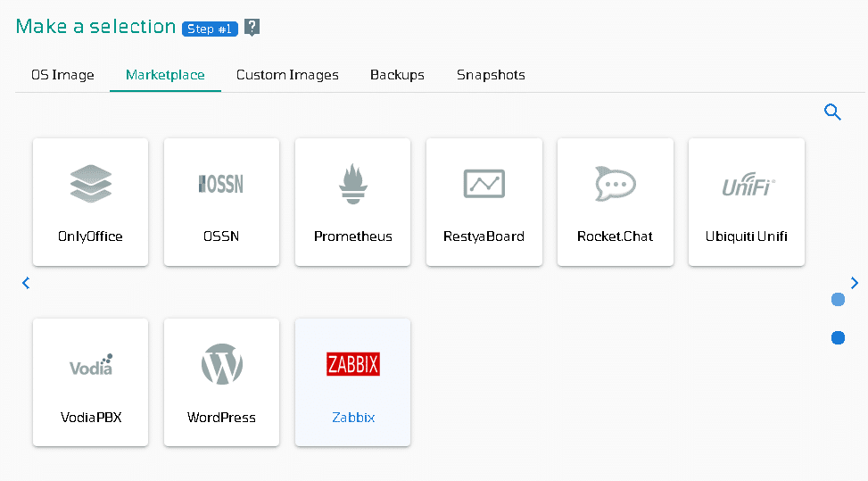Open the marketplace search magnifier
The height and width of the screenshot is (481, 868).
[832, 112]
